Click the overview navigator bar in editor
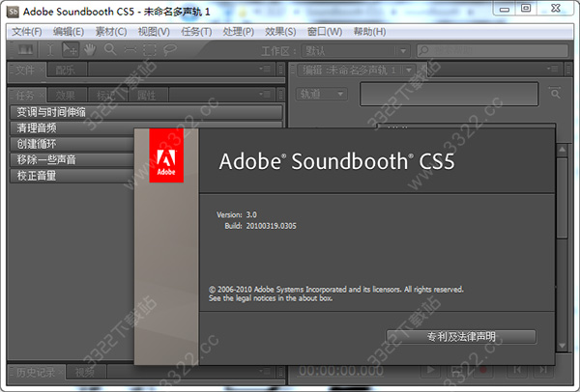The image size is (580, 392). coord(449,95)
